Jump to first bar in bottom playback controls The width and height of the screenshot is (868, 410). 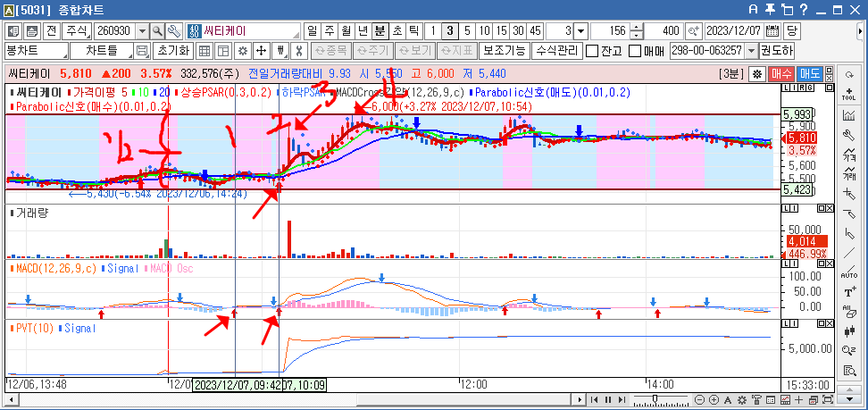594,399
